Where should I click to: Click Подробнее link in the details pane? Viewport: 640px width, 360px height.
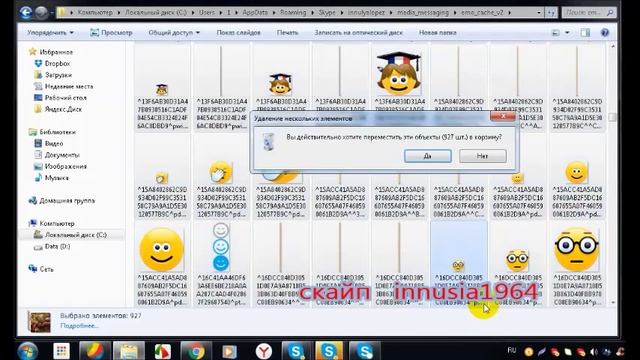pyautogui.click(x=79, y=326)
